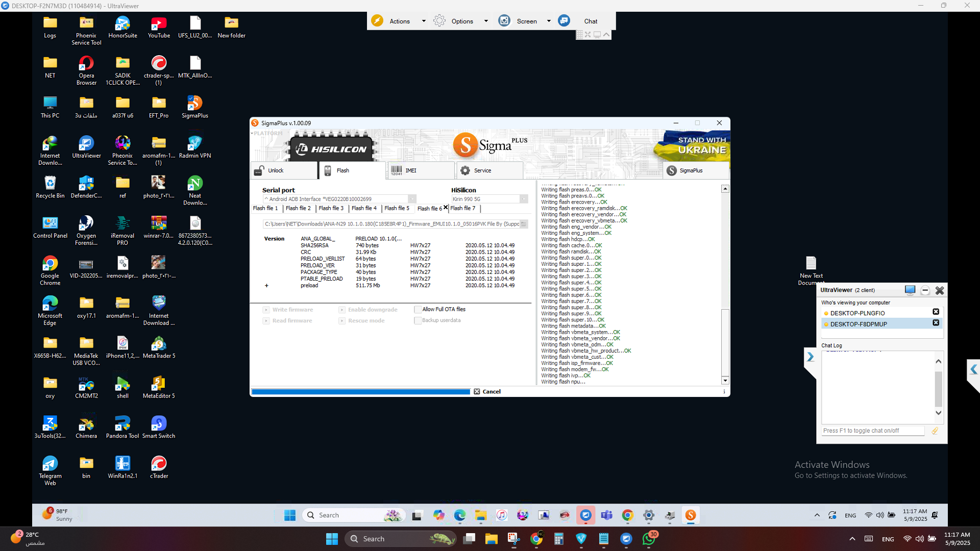Show hidden icons in local system tray
The image size is (980, 551).
click(x=852, y=539)
